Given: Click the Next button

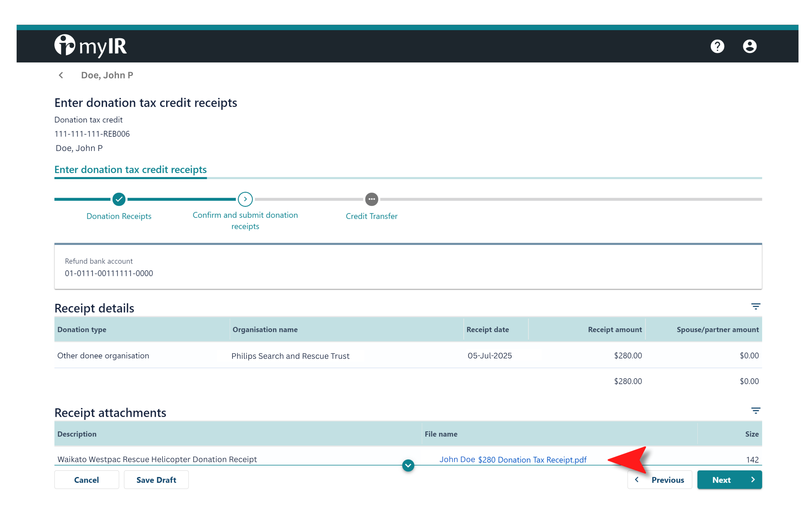Looking at the screenshot, I should [x=729, y=480].
